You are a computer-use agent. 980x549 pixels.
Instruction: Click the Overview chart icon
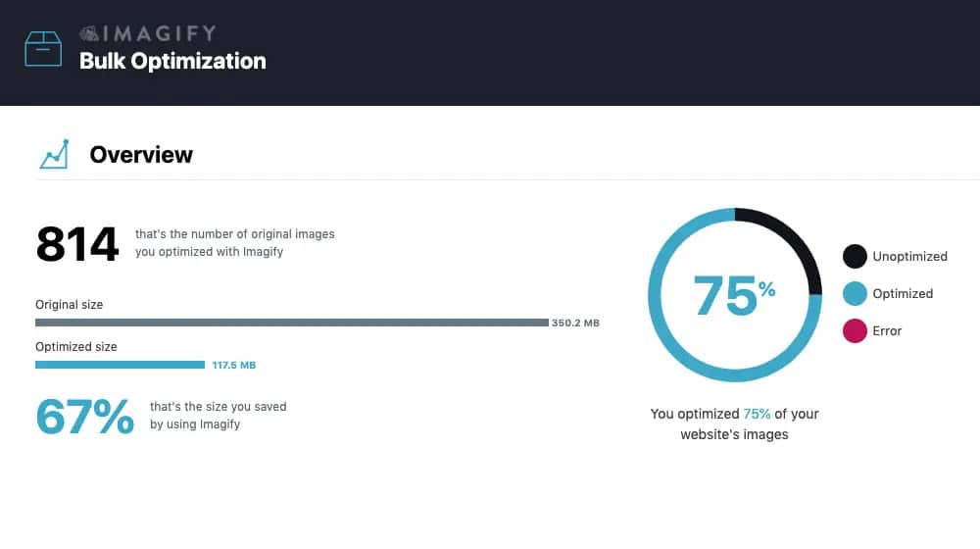click(54, 155)
